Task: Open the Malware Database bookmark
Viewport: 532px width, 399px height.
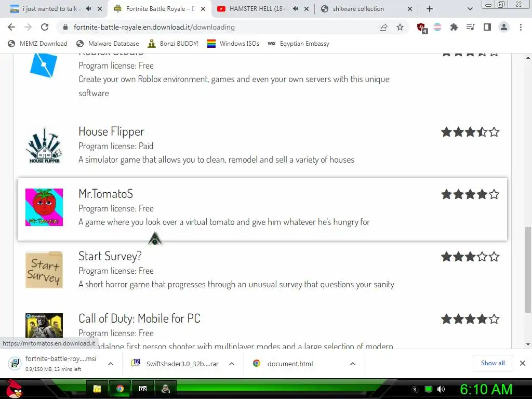Action: [108, 44]
